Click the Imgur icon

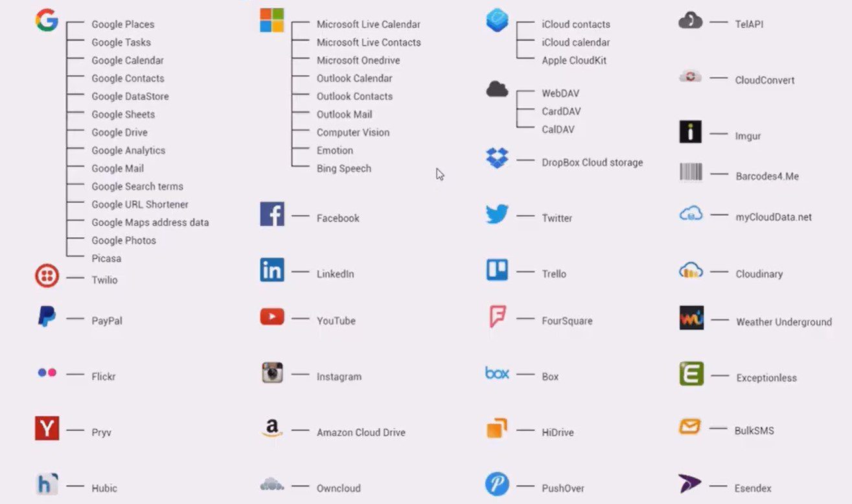point(691,132)
